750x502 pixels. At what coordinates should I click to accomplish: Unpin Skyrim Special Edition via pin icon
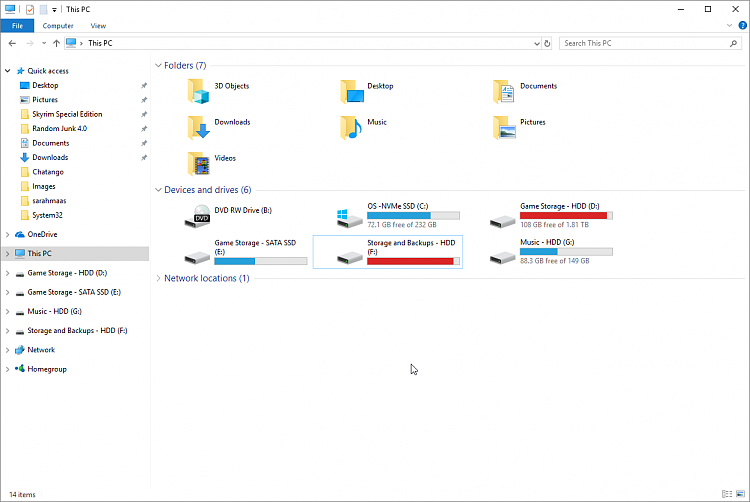pos(144,114)
